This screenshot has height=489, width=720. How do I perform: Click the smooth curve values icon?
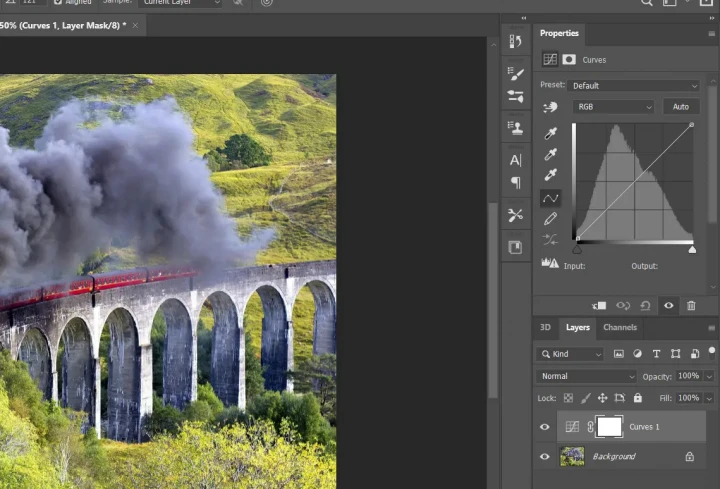550,239
